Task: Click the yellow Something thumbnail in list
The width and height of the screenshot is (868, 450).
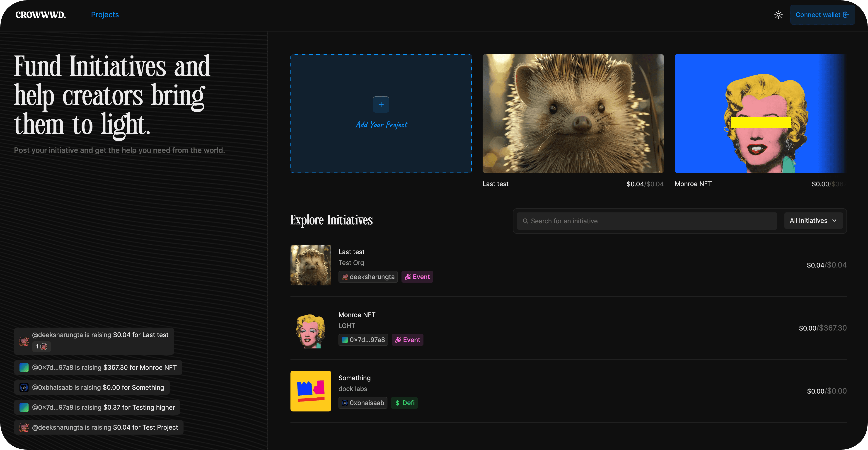Action: click(x=311, y=391)
